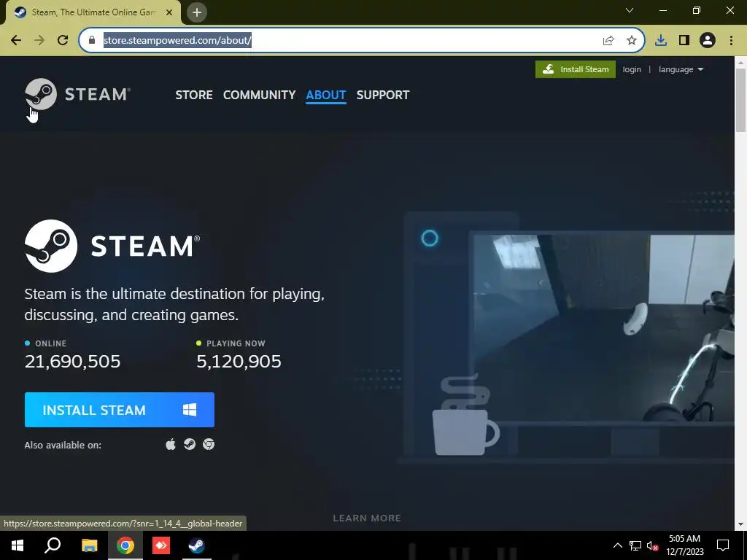Open the Apple macOS download icon

(171, 444)
